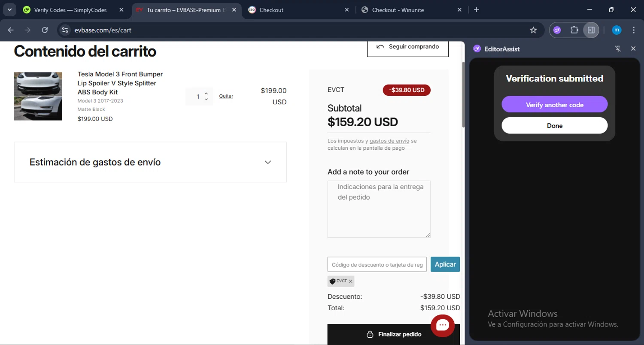Reload the current page
The image size is (644, 345).
pyautogui.click(x=45, y=30)
